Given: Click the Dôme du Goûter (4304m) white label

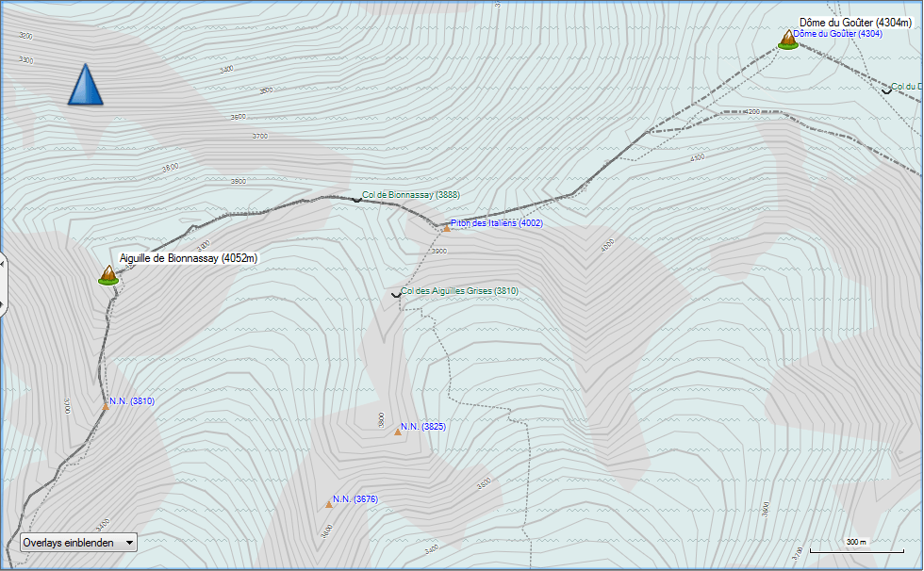Looking at the screenshot, I should (853, 23).
